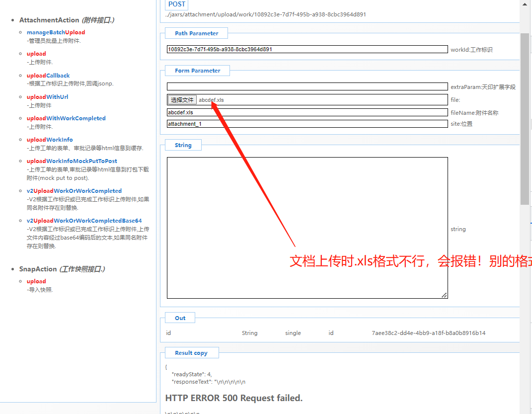The image size is (532, 414).
Task: Select the HTTP ERROR 500 message
Action: click(234, 398)
